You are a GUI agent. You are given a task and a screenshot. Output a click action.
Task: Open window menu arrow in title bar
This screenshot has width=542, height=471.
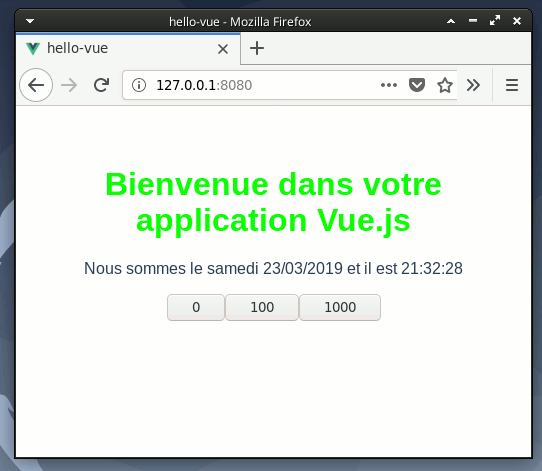[30, 21]
